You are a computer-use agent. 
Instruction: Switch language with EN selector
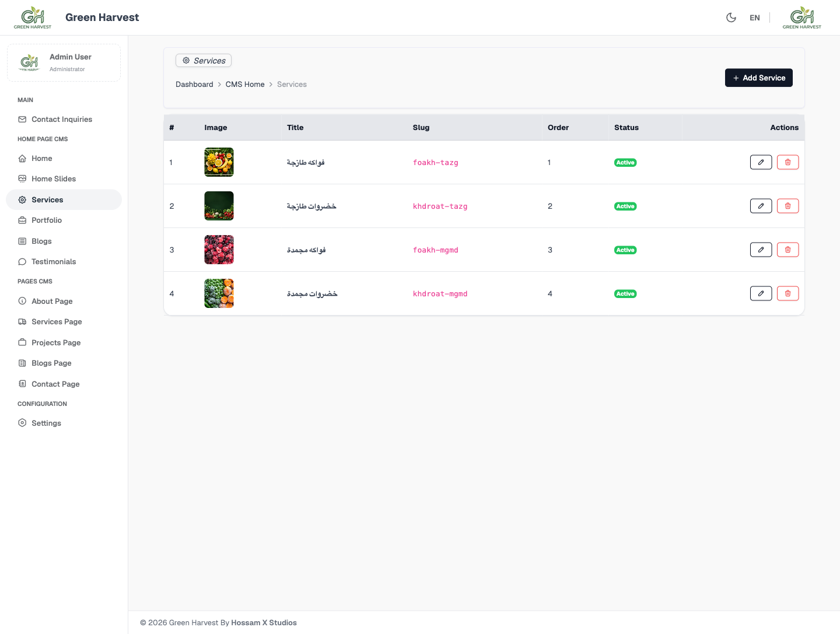[755, 17]
